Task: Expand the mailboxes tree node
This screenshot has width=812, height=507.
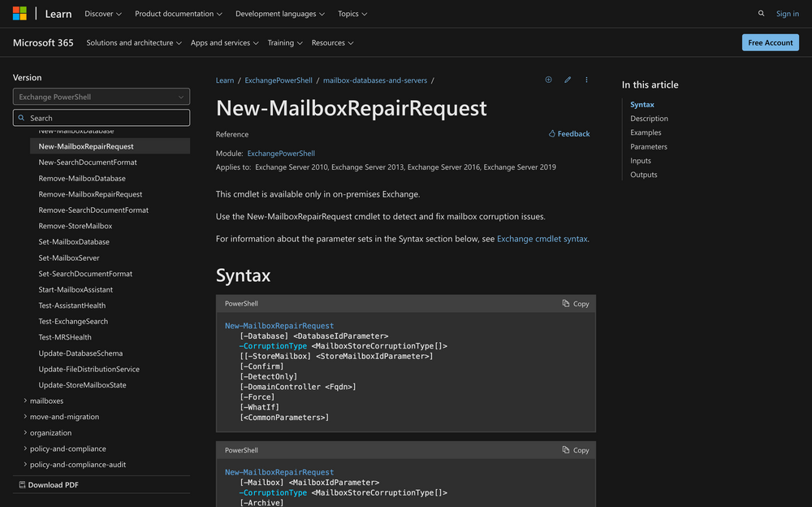Action: click(x=46, y=401)
